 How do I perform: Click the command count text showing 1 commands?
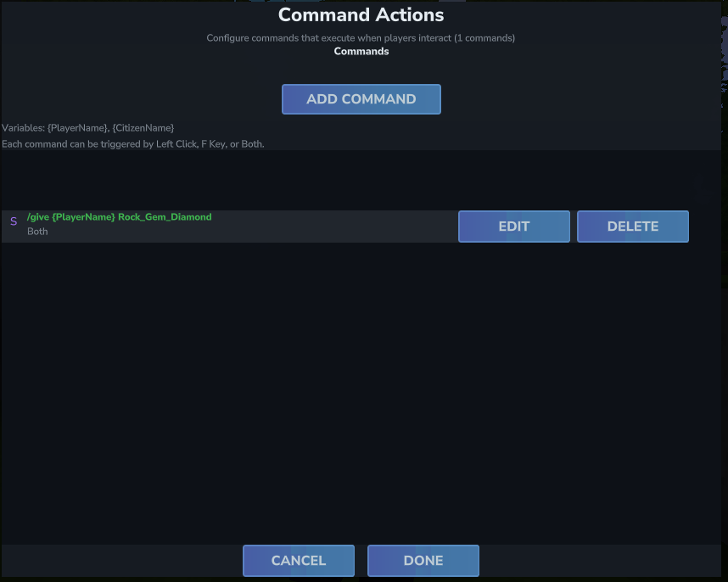(x=484, y=37)
